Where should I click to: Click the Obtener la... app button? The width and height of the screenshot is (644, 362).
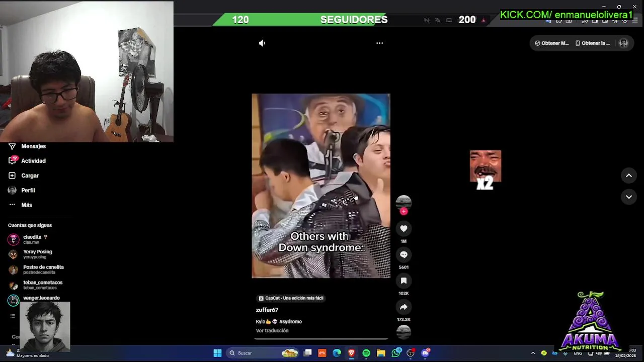pyautogui.click(x=592, y=43)
